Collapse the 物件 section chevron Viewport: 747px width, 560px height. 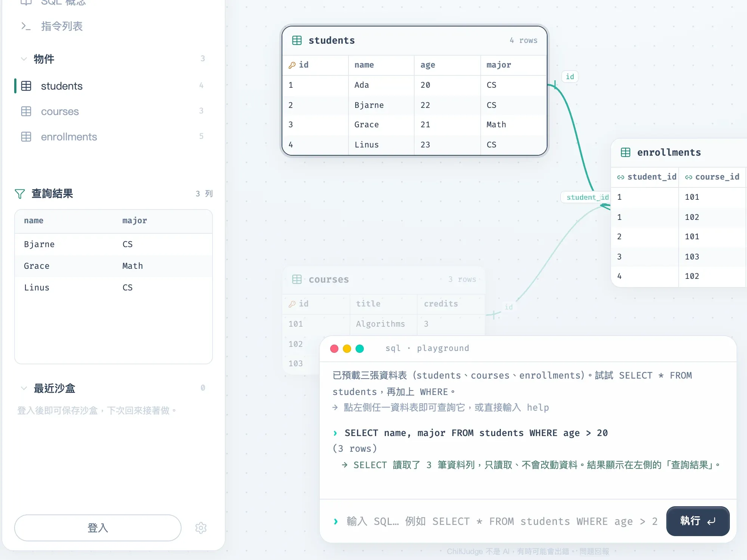pyautogui.click(x=24, y=59)
